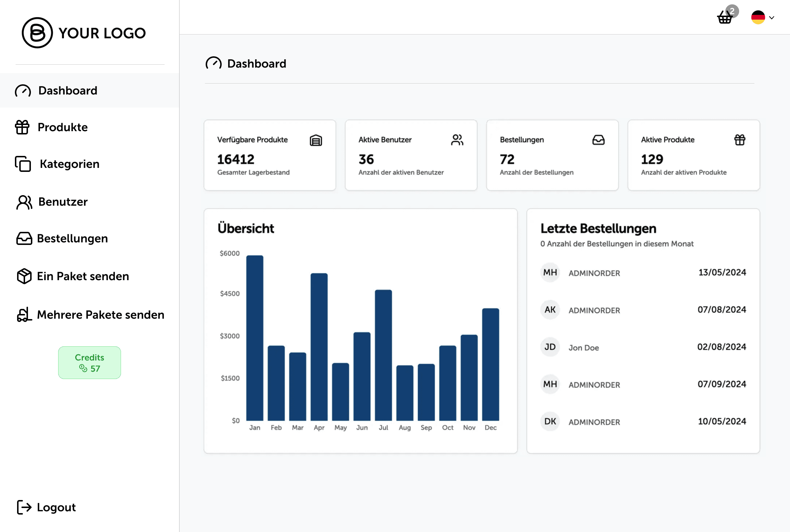The image size is (790, 532).
Task: Click the inbox icon on Bestellungen card
Action: 598,140
